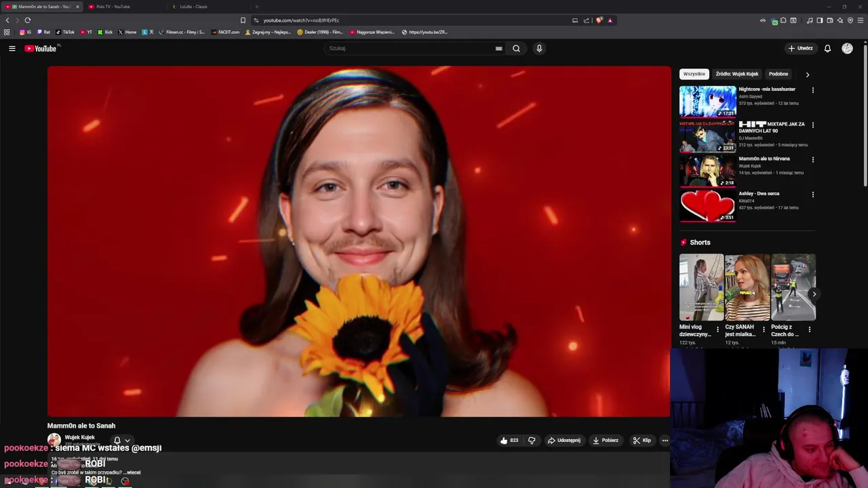Expand description with ...więcej
Screen dimensions: 868x488
pos(132,472)
